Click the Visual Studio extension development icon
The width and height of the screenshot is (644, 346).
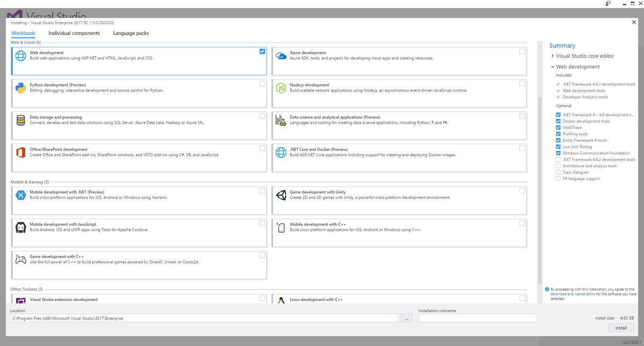[21, 301]
